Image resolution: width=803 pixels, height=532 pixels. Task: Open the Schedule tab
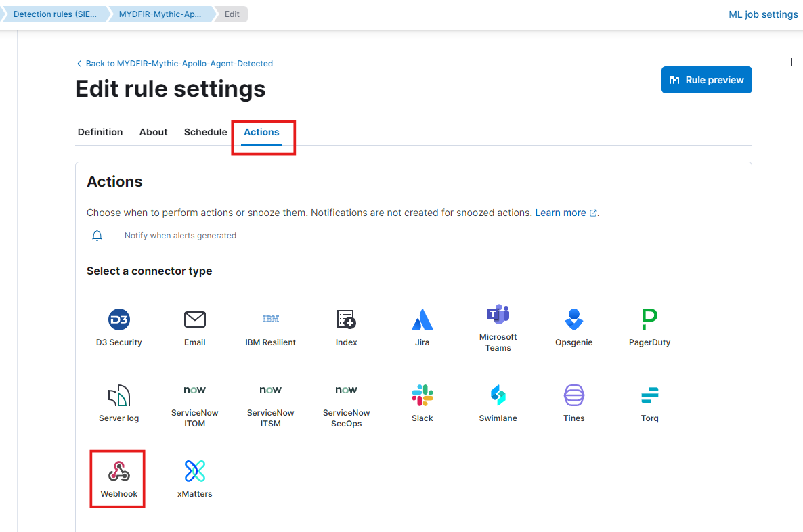pyautogui.click(x=205, y=132)
